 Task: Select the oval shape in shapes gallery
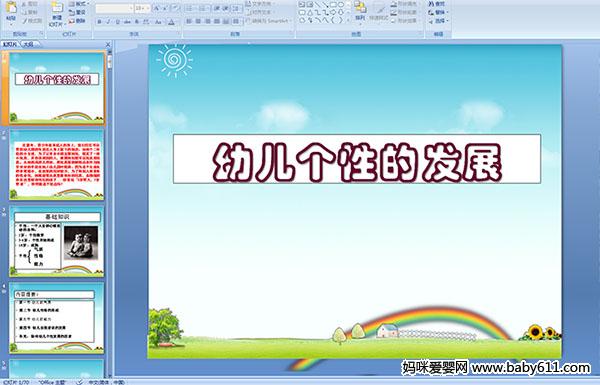pos(341,5)
